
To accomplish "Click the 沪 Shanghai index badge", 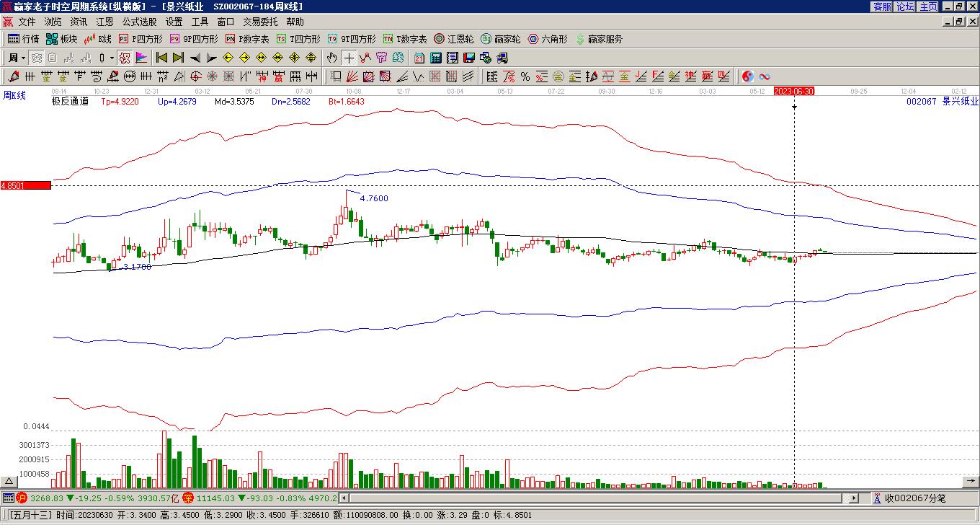I will coord(22,498).
